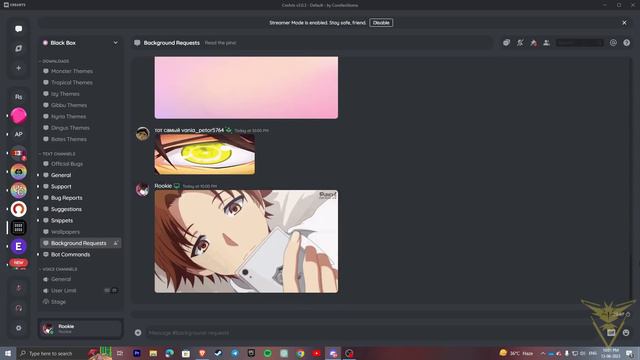
Task: Toggle headphones deafen in user panel
Action: [x=18, y=308]
